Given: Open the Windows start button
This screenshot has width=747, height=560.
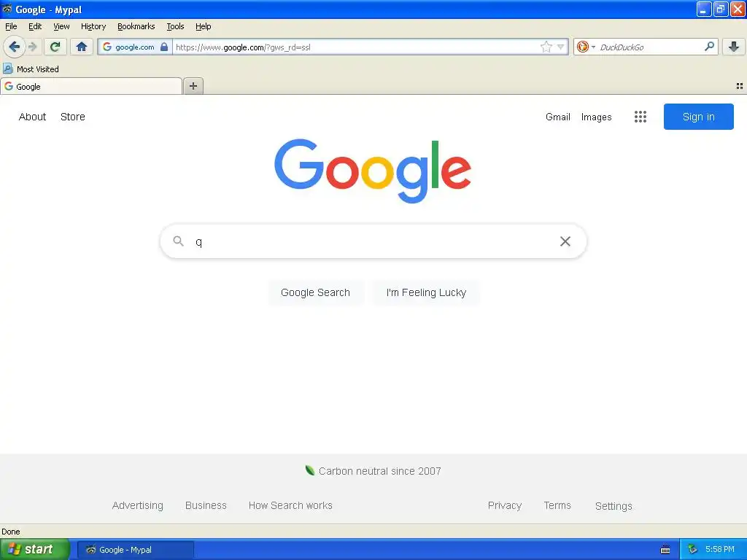Looking at the screenshot, I should 35,549.
